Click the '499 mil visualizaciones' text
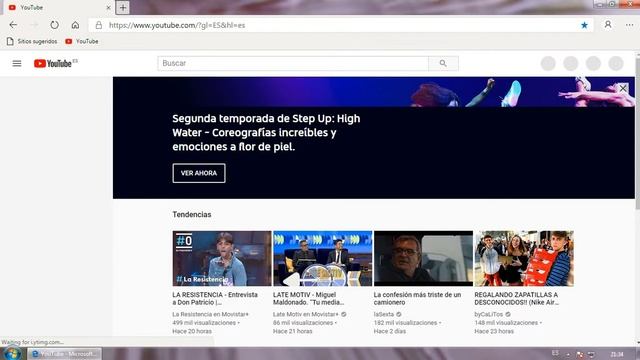 (x=204, y=323)
